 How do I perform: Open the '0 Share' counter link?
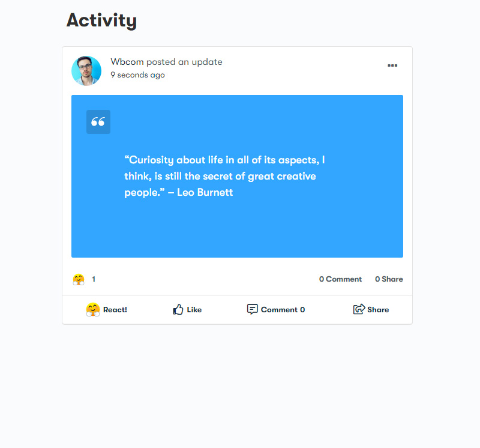coord(389,279)
